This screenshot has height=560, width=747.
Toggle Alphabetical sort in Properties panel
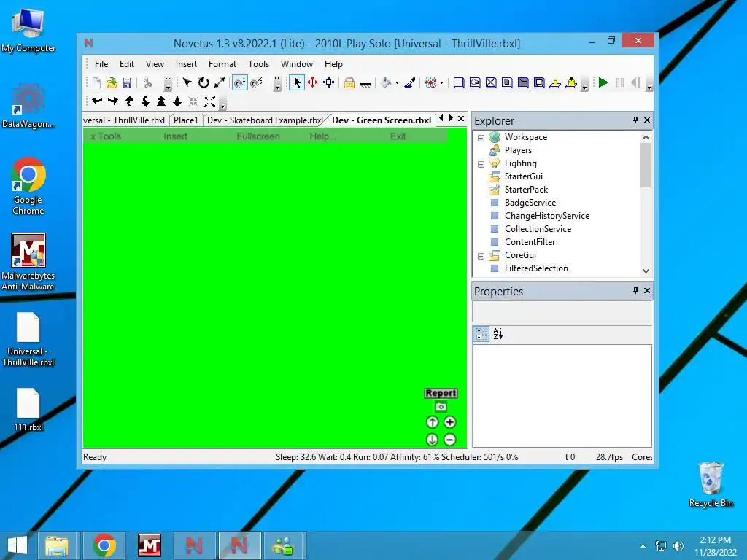(x=498, y=334)
